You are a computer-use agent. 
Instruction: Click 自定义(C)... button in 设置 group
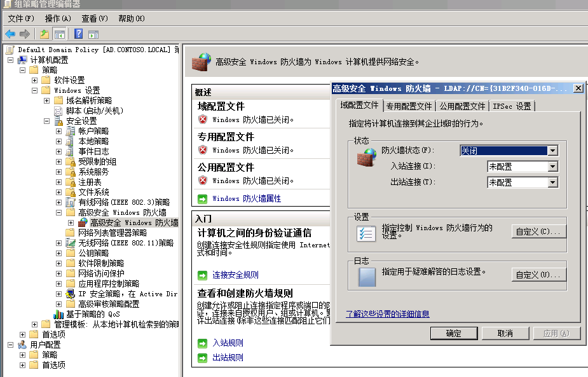click(x=538, y=232)
